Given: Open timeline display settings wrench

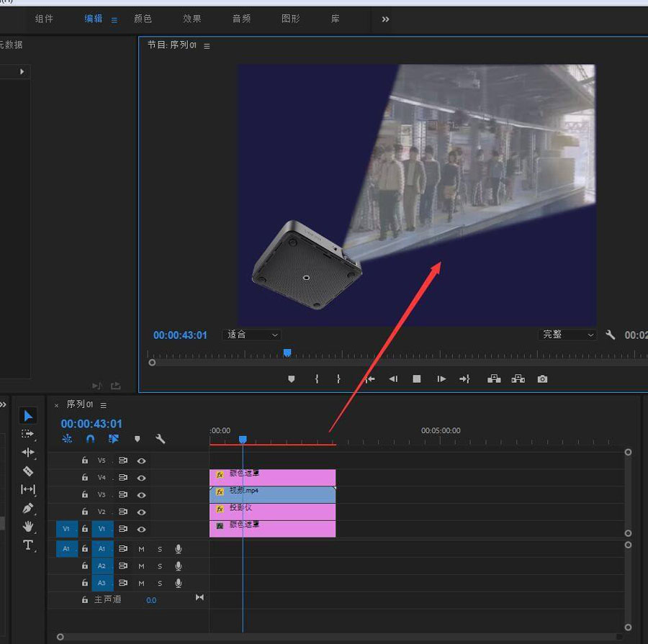Looking at the screenshot, I should coord(161,439).
